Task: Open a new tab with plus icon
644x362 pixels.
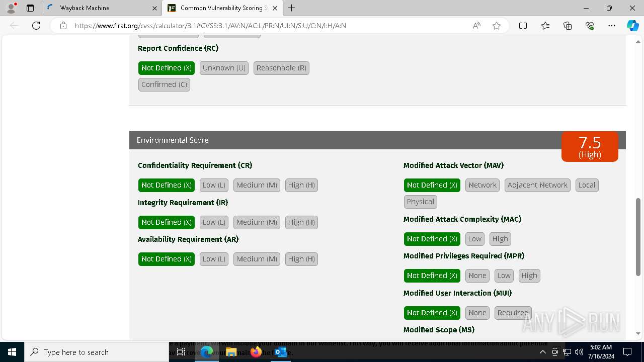Action: pyautogui.click(x=291, y=8)
